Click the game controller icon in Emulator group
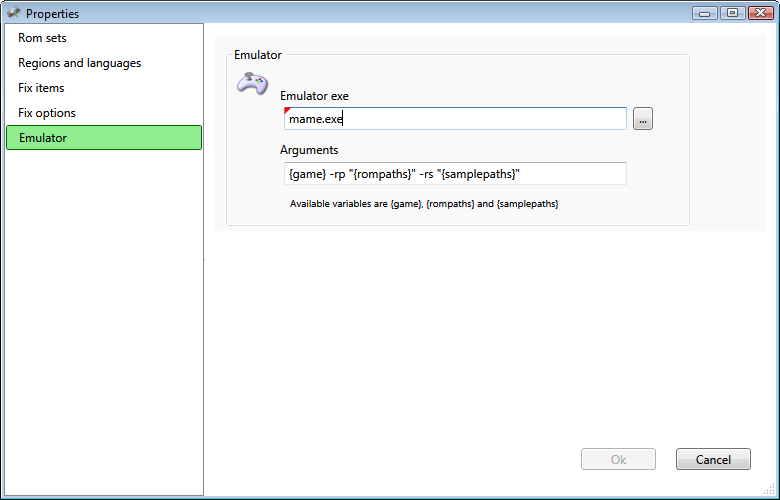 251,84
